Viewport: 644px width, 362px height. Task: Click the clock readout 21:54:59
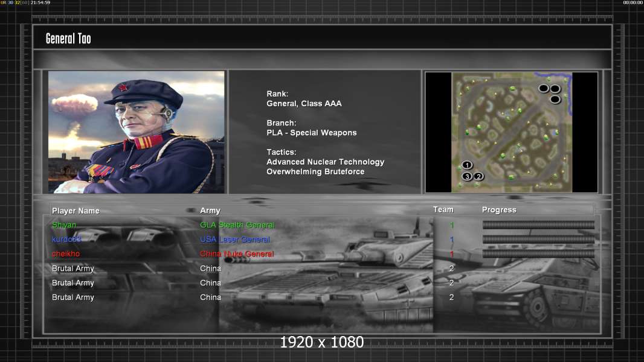click(40, 2)
